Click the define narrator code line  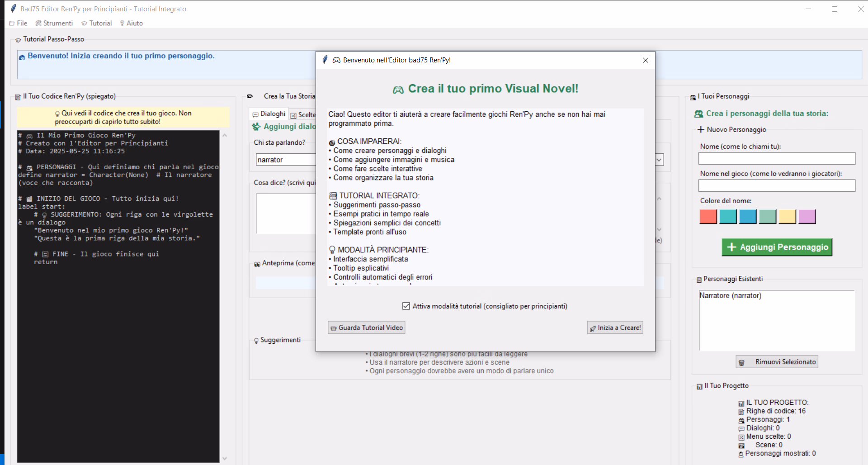point(115,175)
